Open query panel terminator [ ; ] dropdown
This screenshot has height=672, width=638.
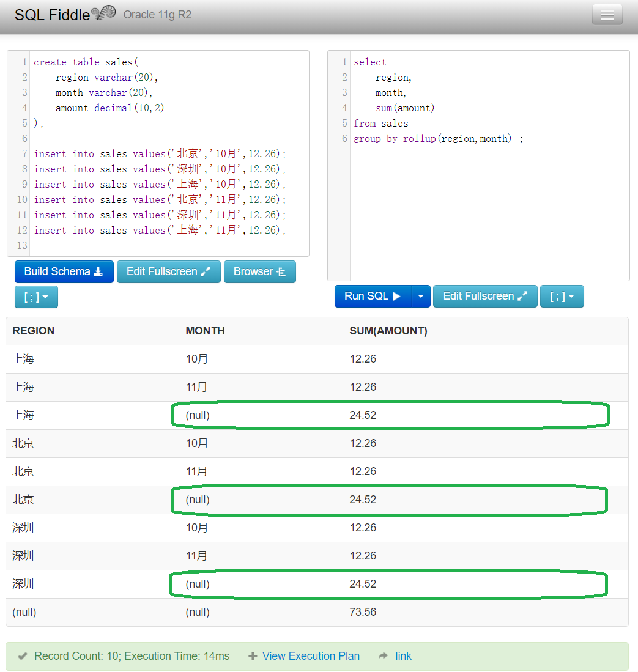(562, 296)
